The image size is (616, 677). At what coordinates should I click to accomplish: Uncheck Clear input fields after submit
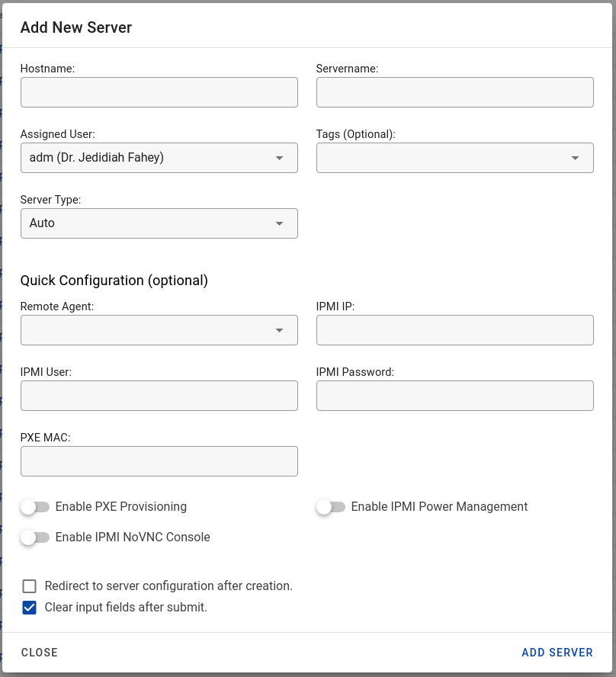click(30, 608)
